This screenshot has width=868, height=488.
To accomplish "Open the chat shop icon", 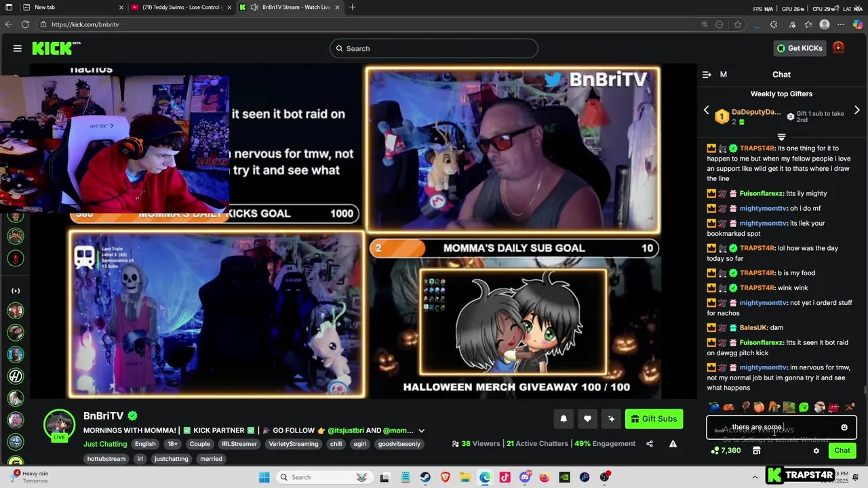I will [757, 451].
